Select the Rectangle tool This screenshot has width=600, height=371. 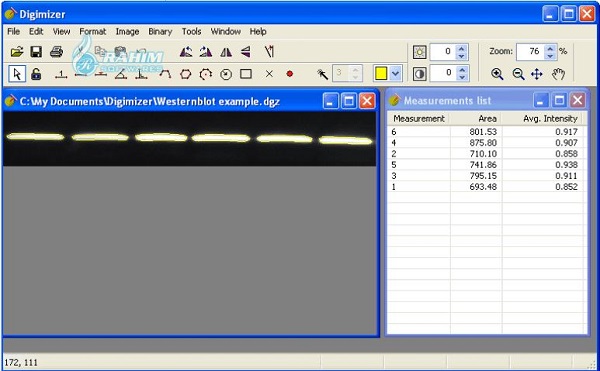pyautogui.click(x=246, y=74)
